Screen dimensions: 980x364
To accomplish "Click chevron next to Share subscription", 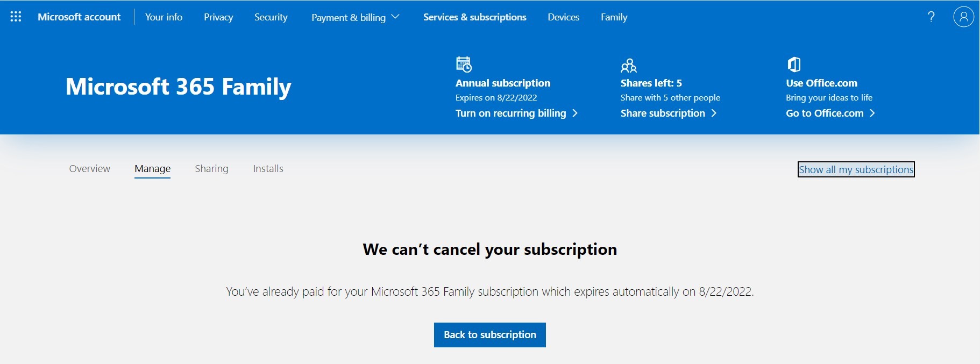I will 714,113.
